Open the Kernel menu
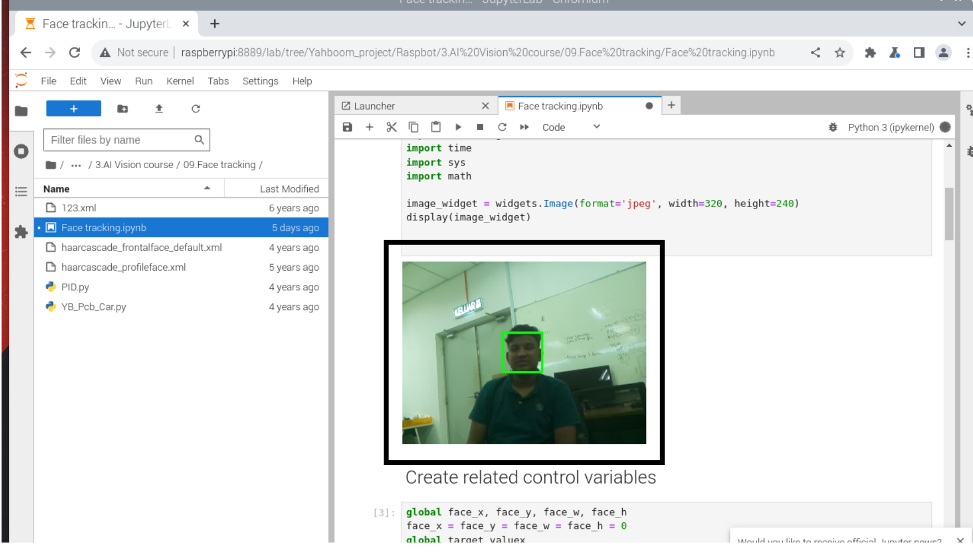 pyautogui.click(x=179, y=81)
